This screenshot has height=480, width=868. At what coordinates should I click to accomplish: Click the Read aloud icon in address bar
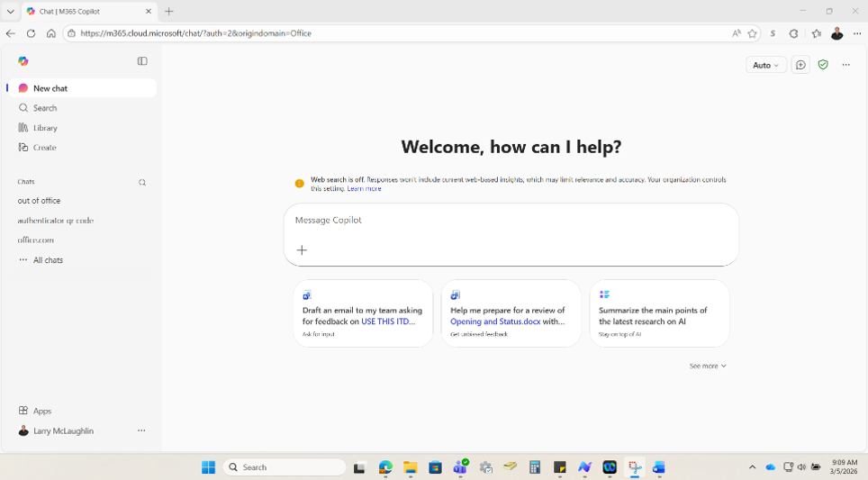coord(737,33)
